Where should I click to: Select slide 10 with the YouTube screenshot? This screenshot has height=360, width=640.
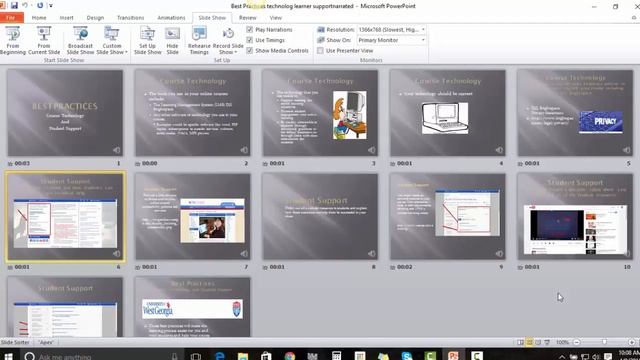pyautogui.click(x=575, y=216)
